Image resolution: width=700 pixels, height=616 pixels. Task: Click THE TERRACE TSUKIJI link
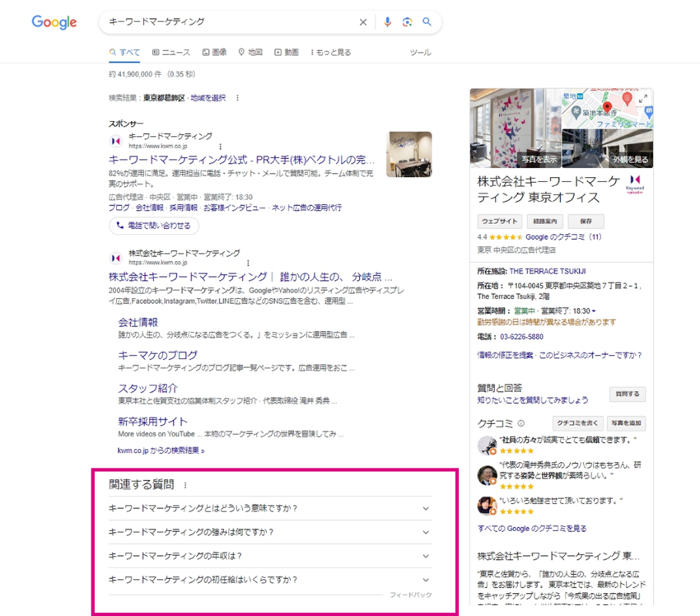click(x=548, y=272)
